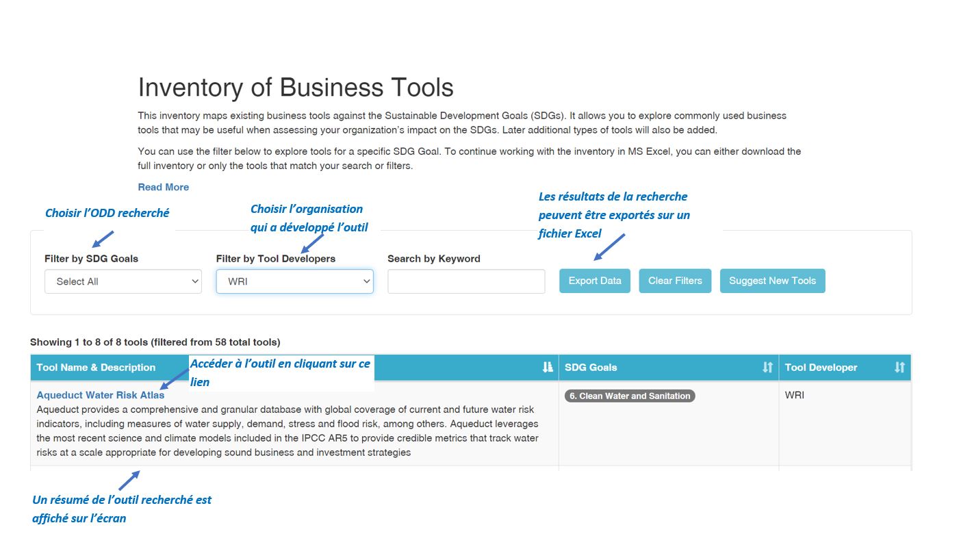Open the Aqueduct Water Risk Atlas link
Viewport: 970px width, 560px height.
click(101, 395)
